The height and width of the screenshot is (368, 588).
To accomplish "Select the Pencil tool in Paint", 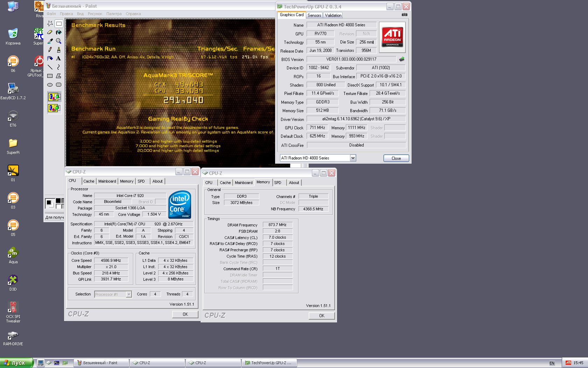I will 50,50.
